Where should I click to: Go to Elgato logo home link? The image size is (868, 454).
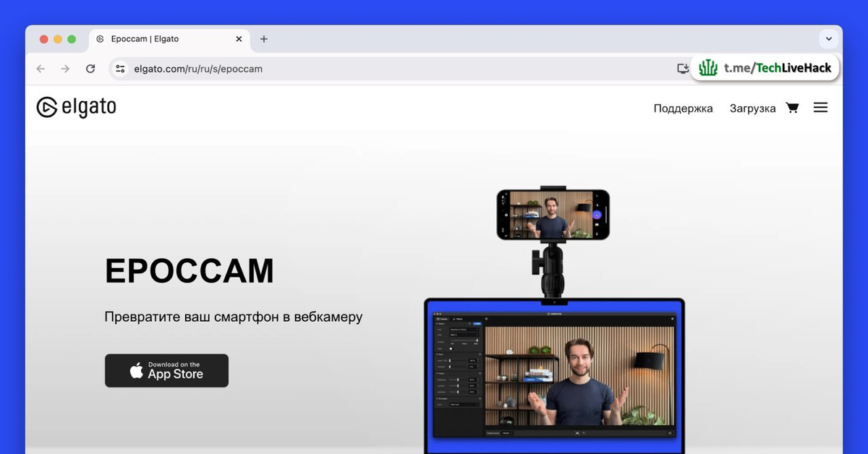(76, 107)
